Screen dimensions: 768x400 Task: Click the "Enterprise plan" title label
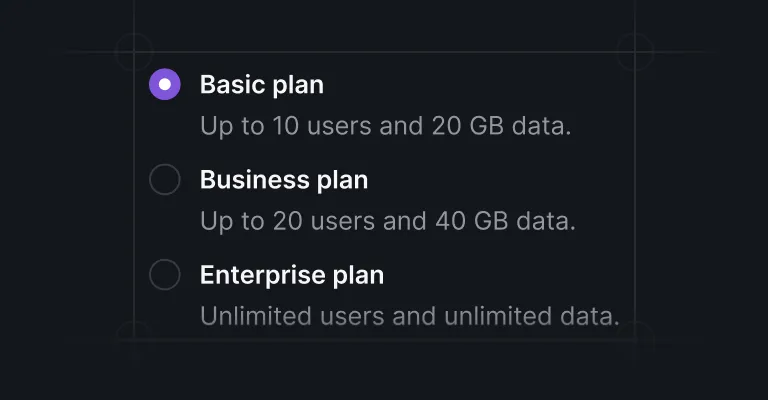tap(292, 275)
